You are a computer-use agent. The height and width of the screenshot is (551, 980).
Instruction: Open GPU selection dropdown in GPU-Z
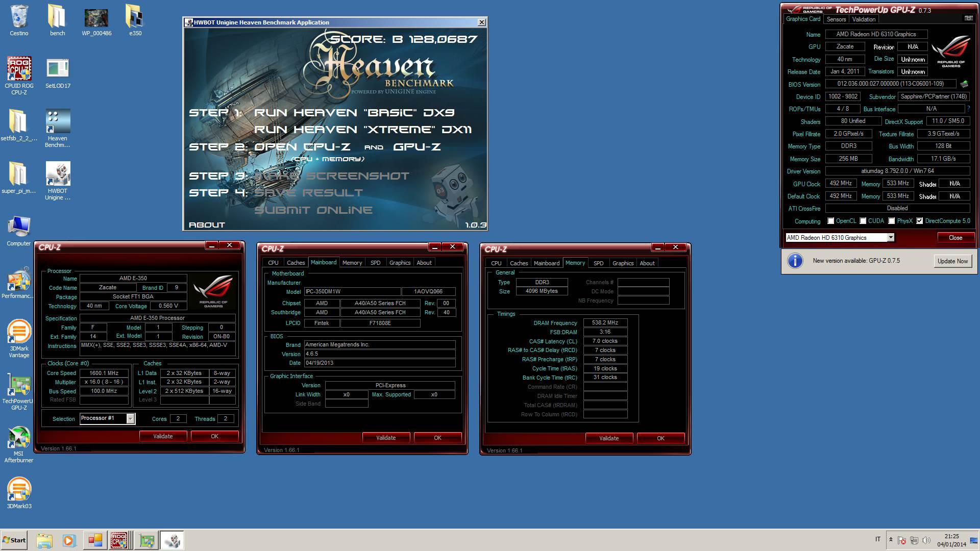point(891,238)
